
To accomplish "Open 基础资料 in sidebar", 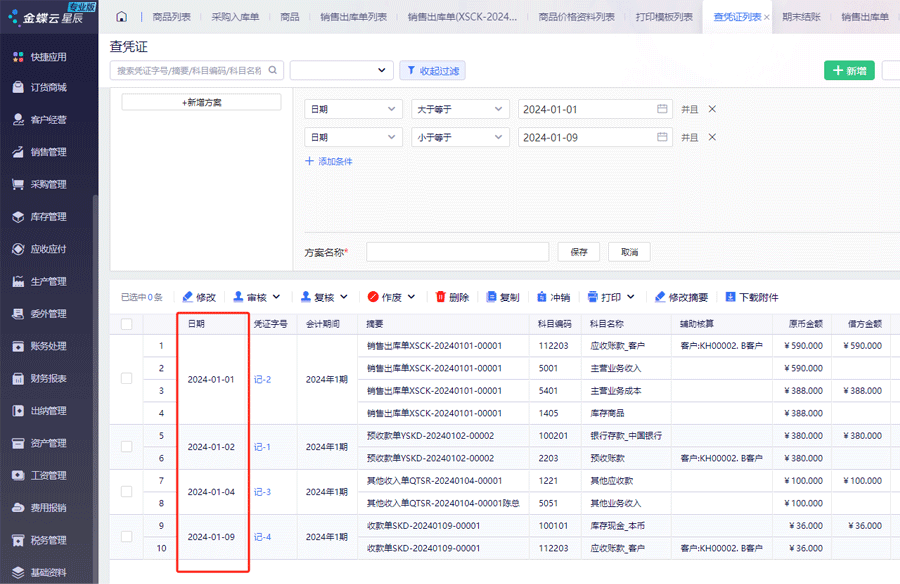I will [x=40, y=573].
